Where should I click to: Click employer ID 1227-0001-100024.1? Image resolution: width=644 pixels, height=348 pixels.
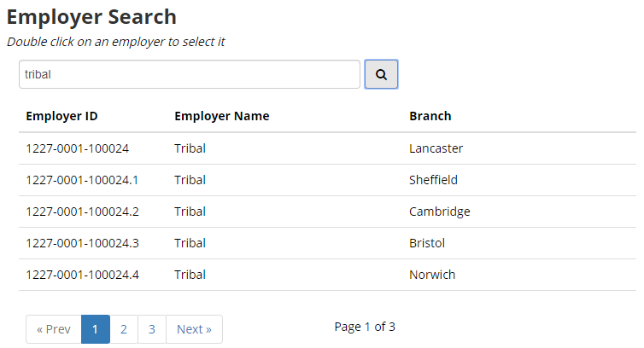pos(82,180)
